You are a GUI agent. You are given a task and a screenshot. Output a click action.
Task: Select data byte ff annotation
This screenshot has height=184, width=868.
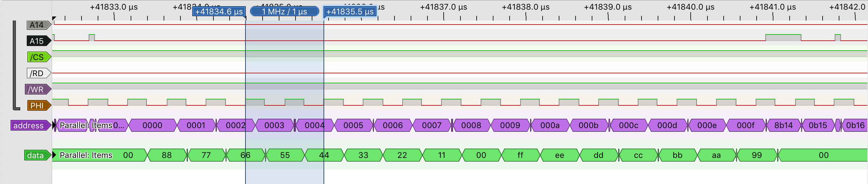(520, 155)
